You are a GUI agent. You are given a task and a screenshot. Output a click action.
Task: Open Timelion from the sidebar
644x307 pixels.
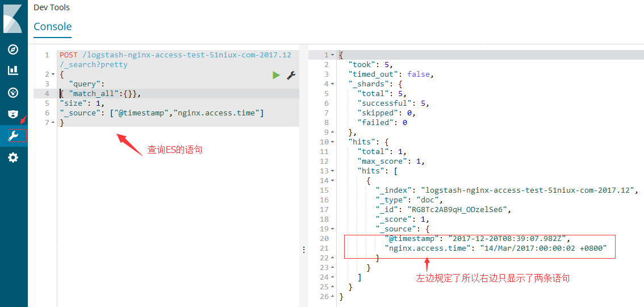pos(13,114)
